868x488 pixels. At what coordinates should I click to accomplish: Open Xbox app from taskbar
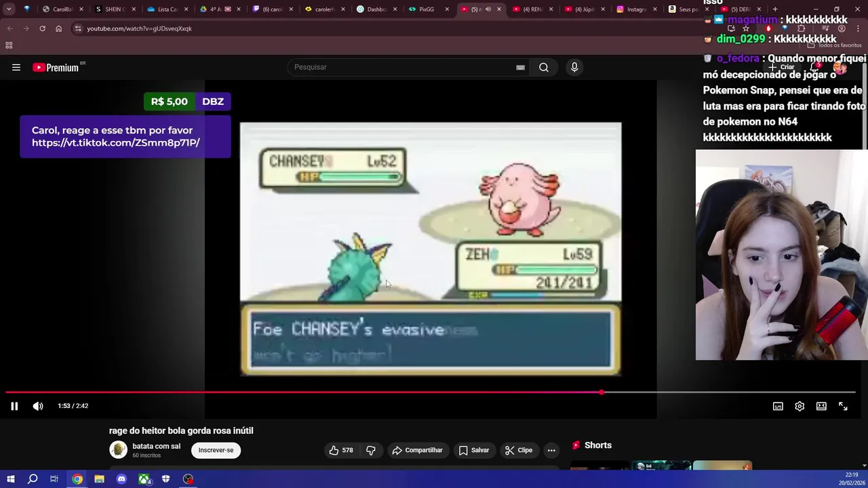pos(144,479)
